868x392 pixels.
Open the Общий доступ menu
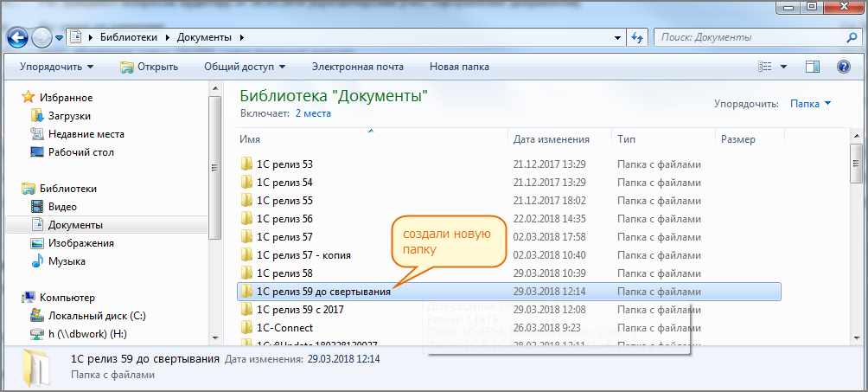point(245,67)
